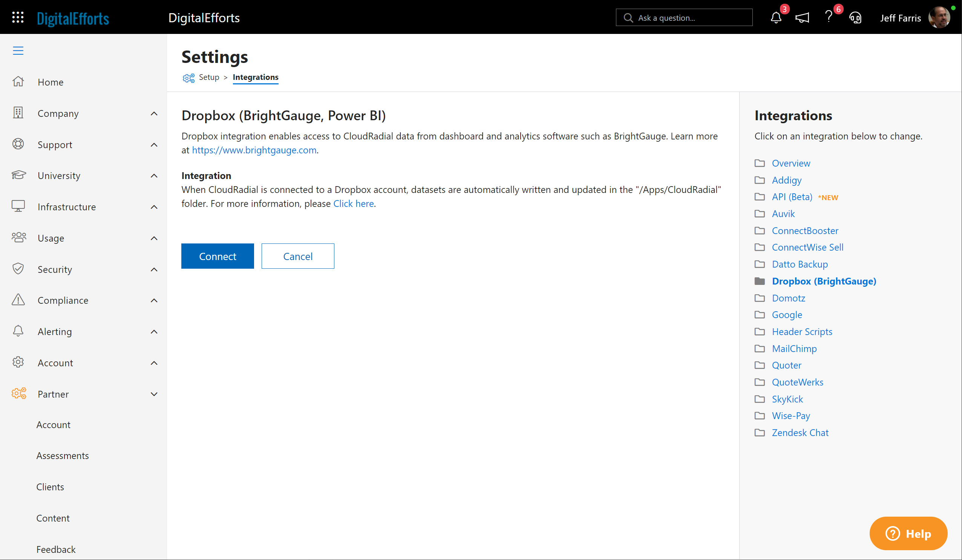Open the MailChimp integration
This screenshot has width=962, height=560.
[794, 349]
